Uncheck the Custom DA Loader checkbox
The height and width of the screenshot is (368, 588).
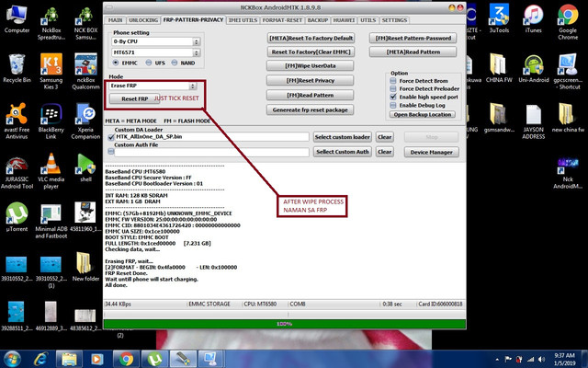(111, 137)
